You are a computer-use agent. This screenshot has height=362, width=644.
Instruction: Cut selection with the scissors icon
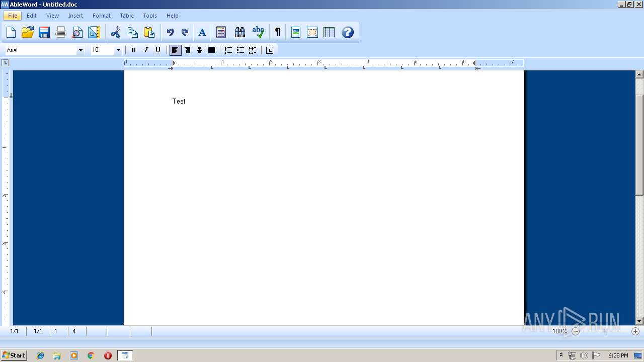(116, 33)
